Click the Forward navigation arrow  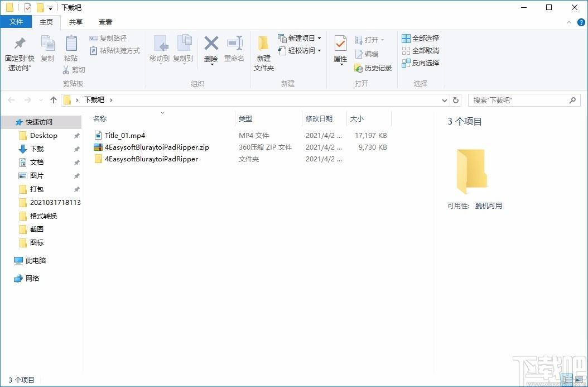pyautogui.click(x=28, y=100)
